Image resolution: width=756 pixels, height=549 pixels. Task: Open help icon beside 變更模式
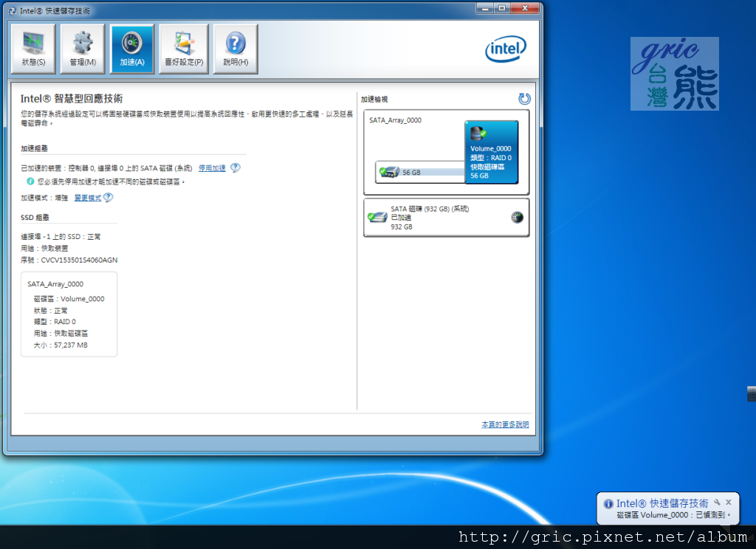pos(109,198)
